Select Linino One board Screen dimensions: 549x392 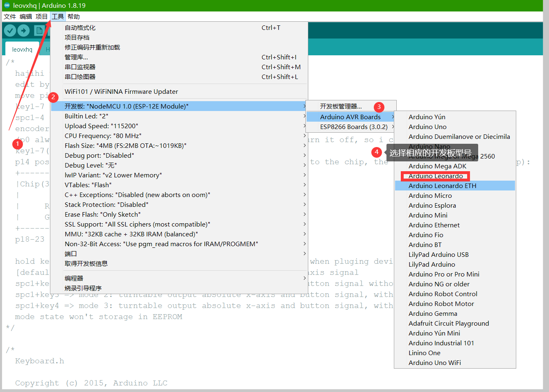[455, 353]
